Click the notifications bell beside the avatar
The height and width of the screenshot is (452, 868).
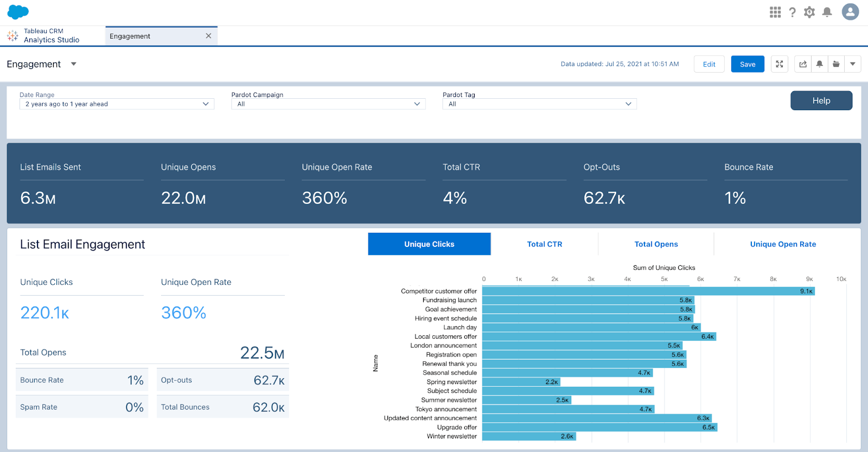point(827,12)
